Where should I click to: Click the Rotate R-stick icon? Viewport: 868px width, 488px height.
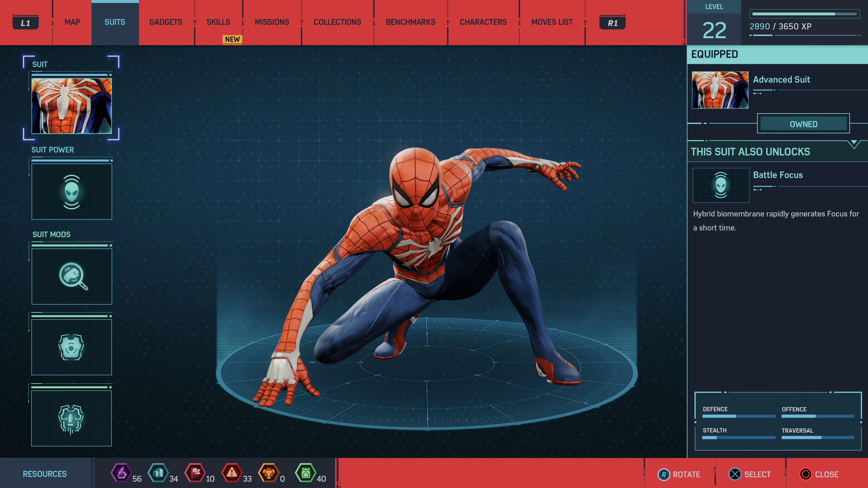click(x=663, y=474)
